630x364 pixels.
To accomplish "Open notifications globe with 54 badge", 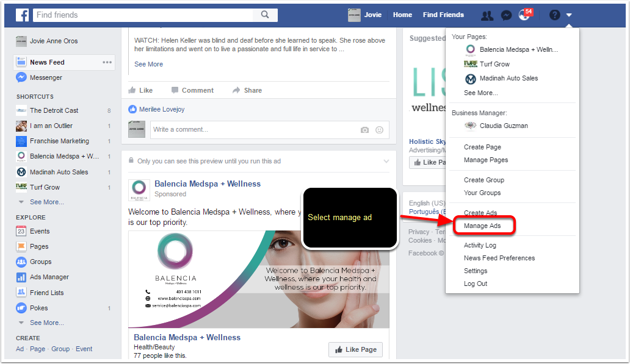I will click(x=525, y=15).
